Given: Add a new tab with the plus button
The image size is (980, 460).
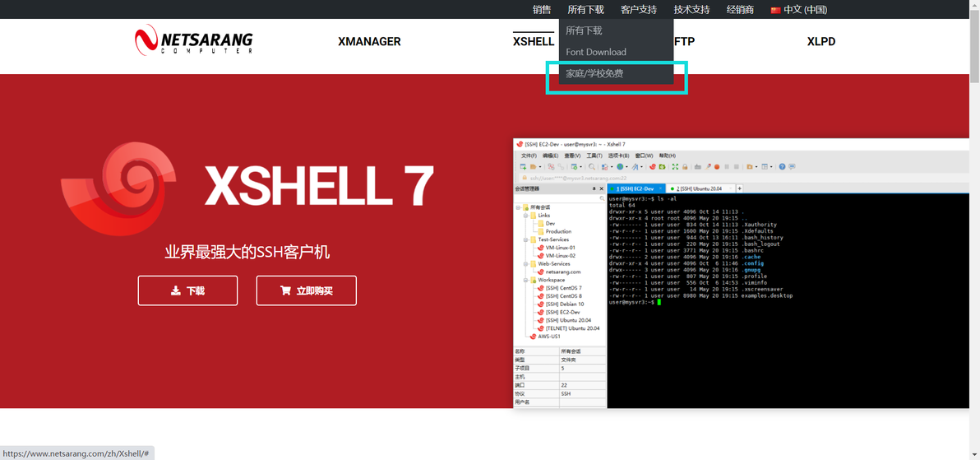Looking at the screenshot, I should pos(739,188).
